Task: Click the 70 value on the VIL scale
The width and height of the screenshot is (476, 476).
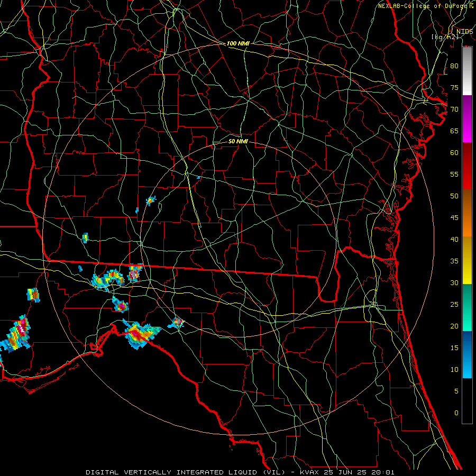Action: click(x=454, y=109)
